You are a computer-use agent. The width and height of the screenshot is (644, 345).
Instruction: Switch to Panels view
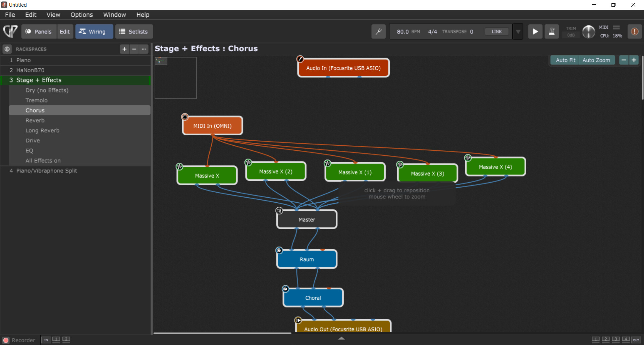pos(39,31)
